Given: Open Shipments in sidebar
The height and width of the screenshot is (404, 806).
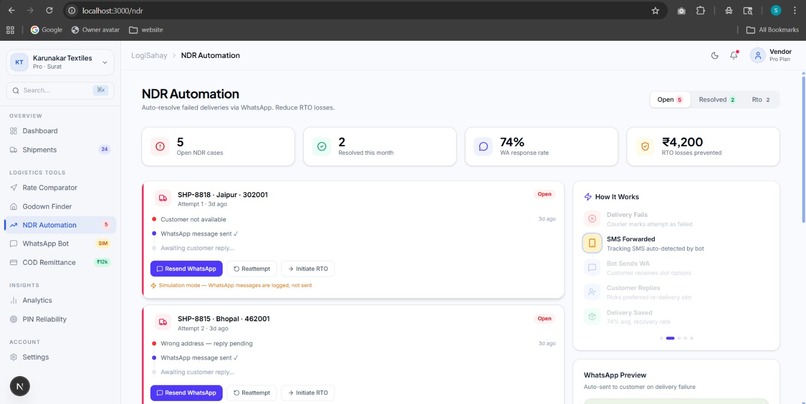Looking at the screenshot, I should click(x=60, y=150).
